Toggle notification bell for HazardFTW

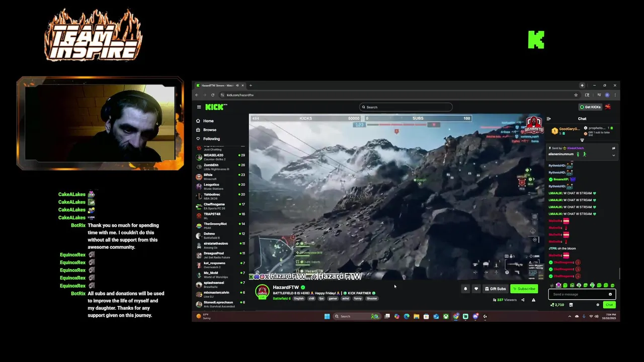(x=465, y=289)
